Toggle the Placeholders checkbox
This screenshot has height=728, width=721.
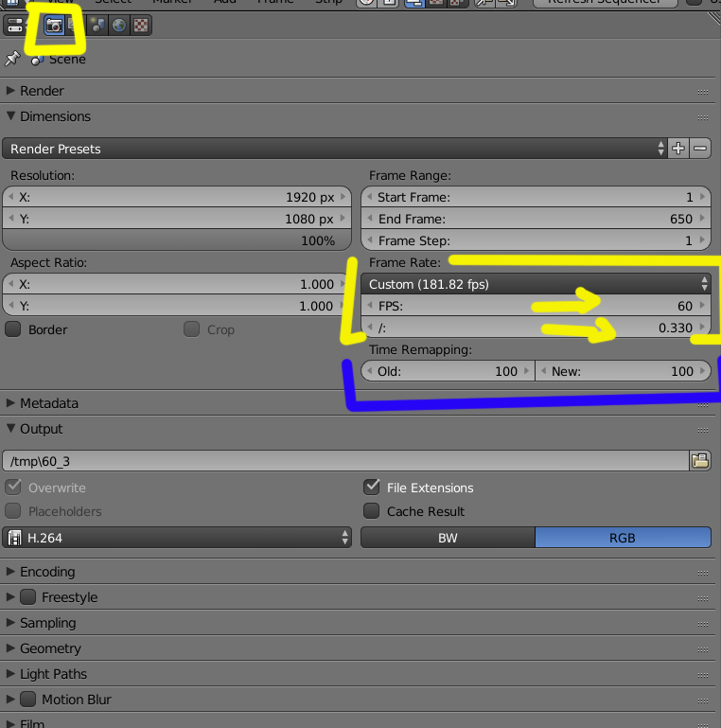coord(13,510)
